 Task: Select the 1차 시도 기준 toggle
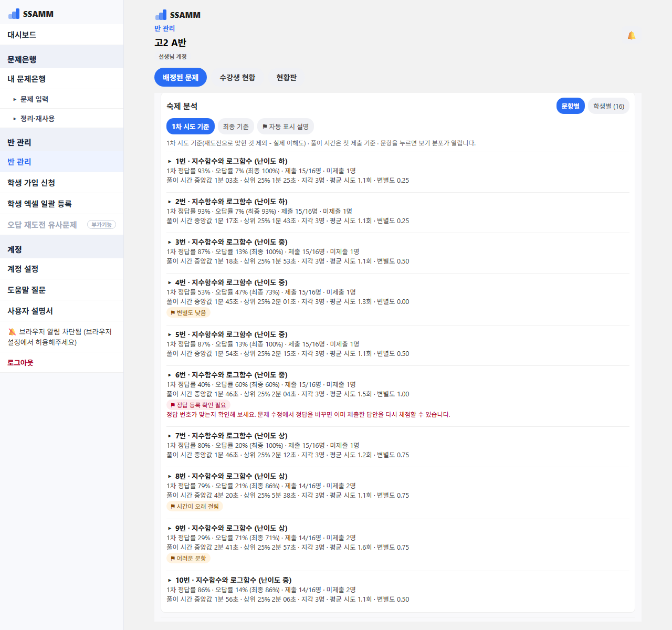pos(190,127)
